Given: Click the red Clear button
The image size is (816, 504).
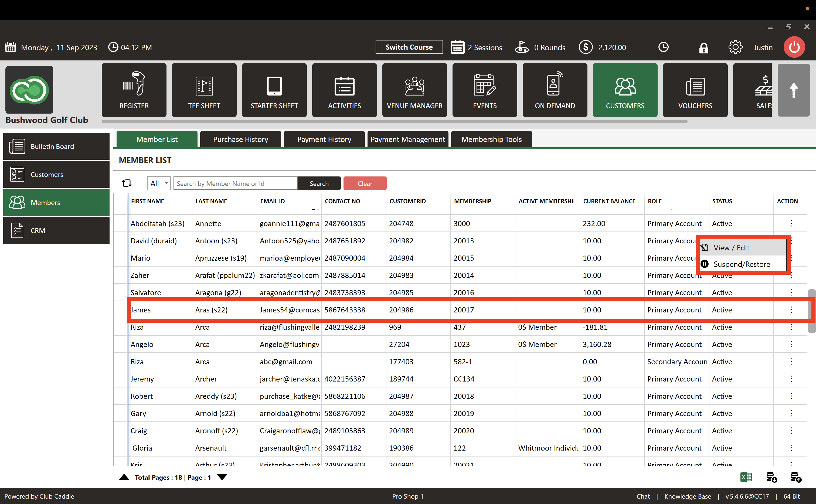Looking at the screenshot, I should [365, 183].
